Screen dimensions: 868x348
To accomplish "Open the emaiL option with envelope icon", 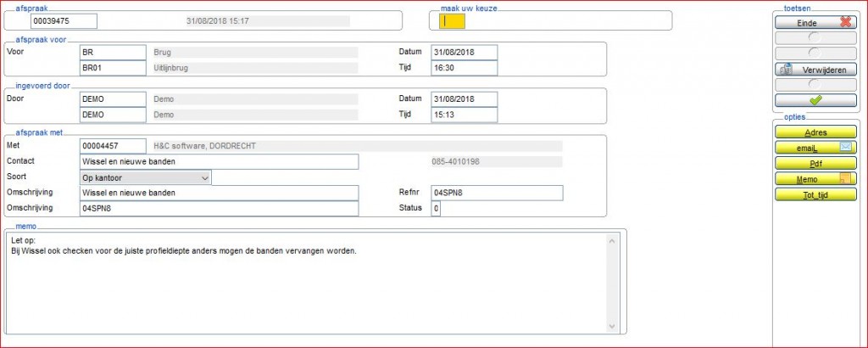I will [815, 148].
